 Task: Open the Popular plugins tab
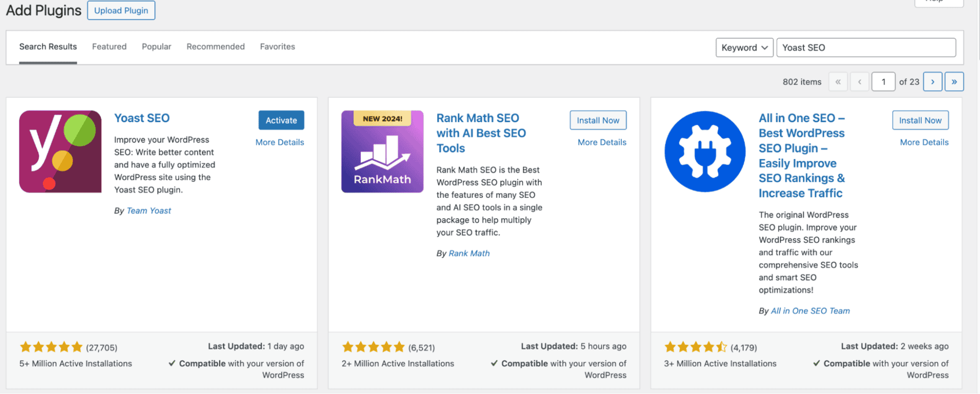(x=157, y=47)
